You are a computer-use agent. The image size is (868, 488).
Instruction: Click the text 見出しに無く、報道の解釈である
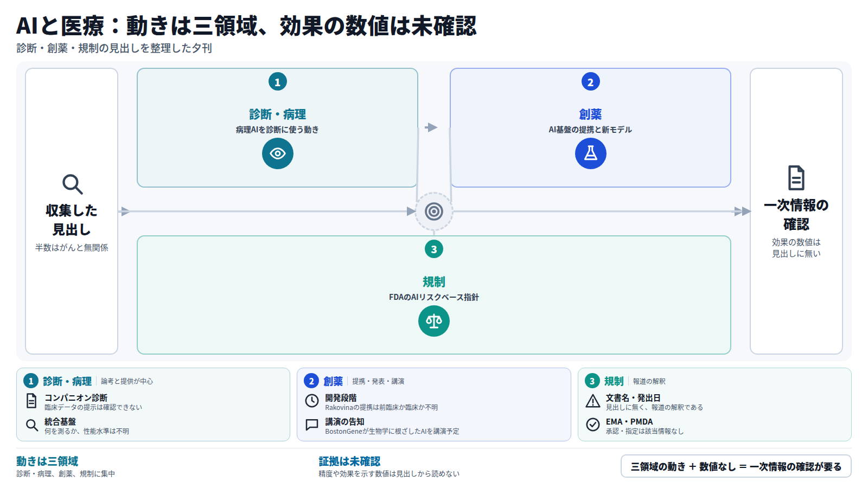(654, 407)
